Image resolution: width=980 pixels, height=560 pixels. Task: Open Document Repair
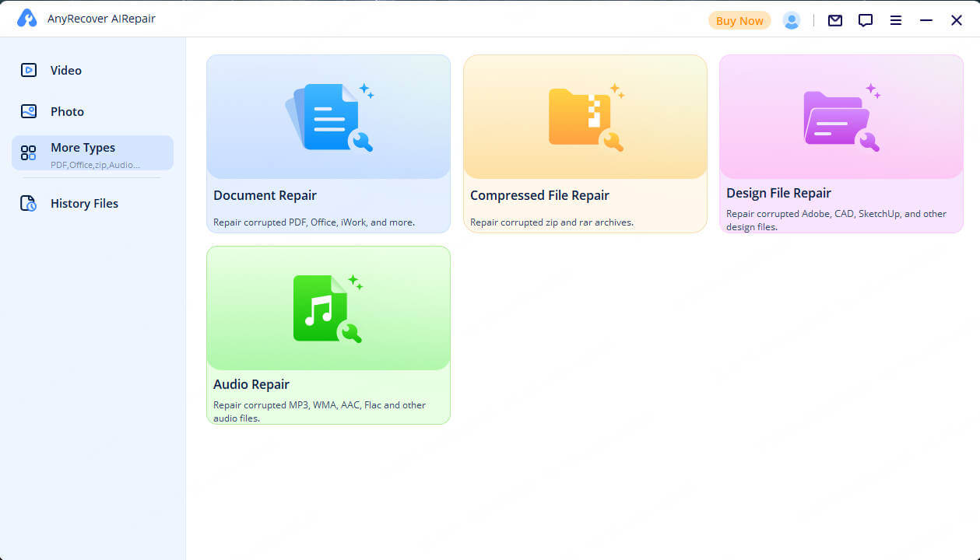(x=328, y=143)
